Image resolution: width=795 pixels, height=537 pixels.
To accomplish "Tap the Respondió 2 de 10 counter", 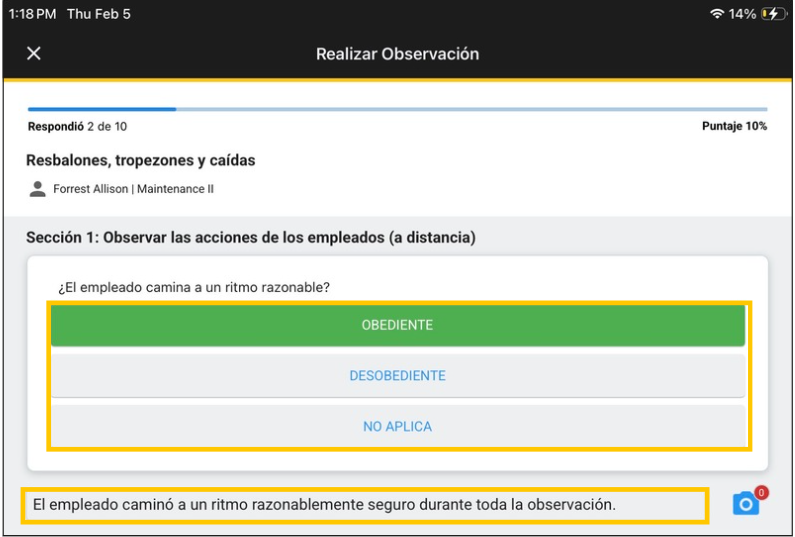I will (77, 126).
